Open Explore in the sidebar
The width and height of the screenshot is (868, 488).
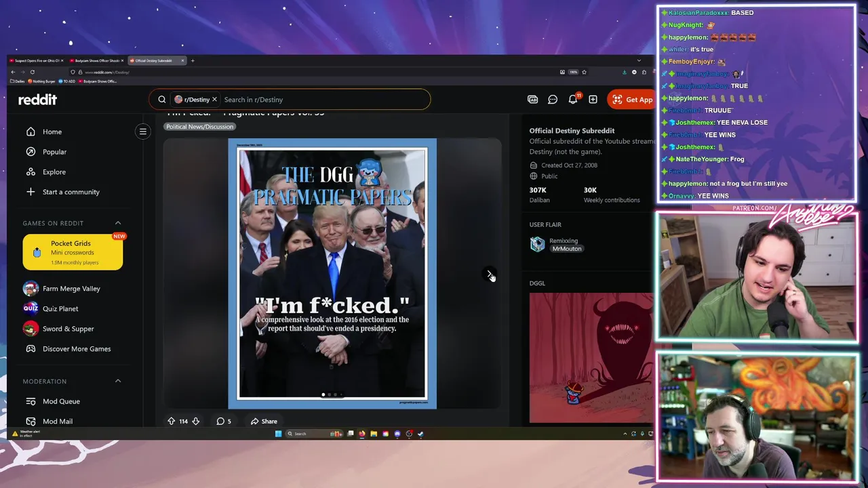[54, 171]
